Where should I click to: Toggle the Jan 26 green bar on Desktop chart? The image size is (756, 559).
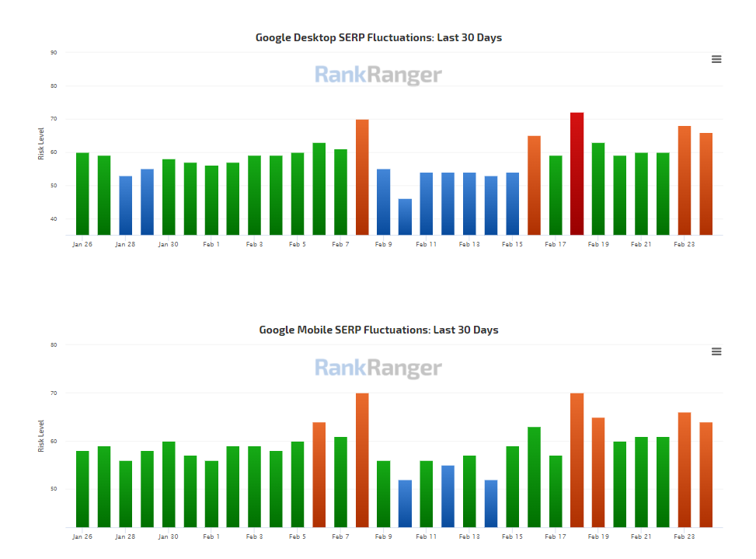pos(82,194)
